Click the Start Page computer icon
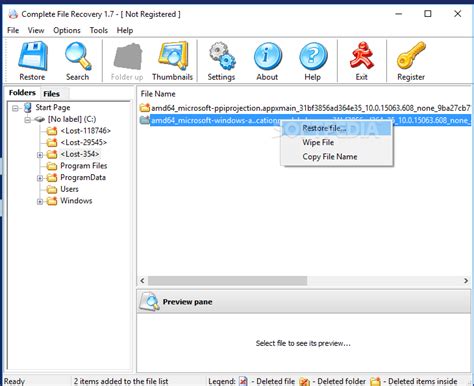Image resolution: width=474 pixels, height=386 pixels. (28, 108)
